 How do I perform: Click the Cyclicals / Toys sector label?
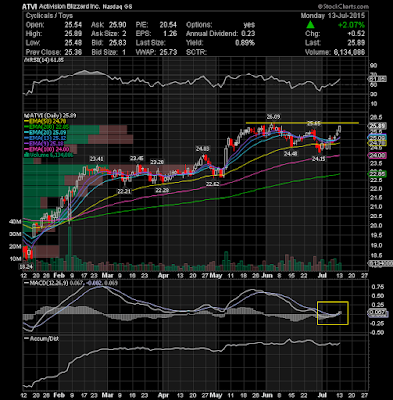tap(49, 16)
